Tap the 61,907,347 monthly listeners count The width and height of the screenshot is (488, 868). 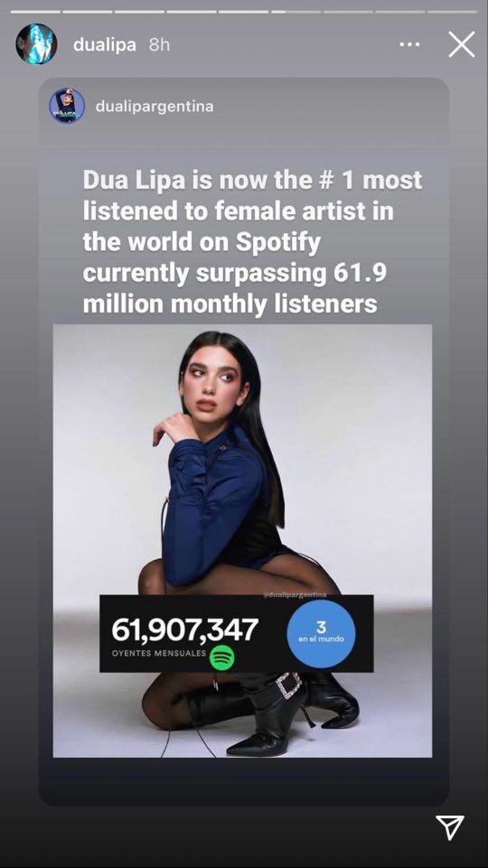(x=185, y=629)
